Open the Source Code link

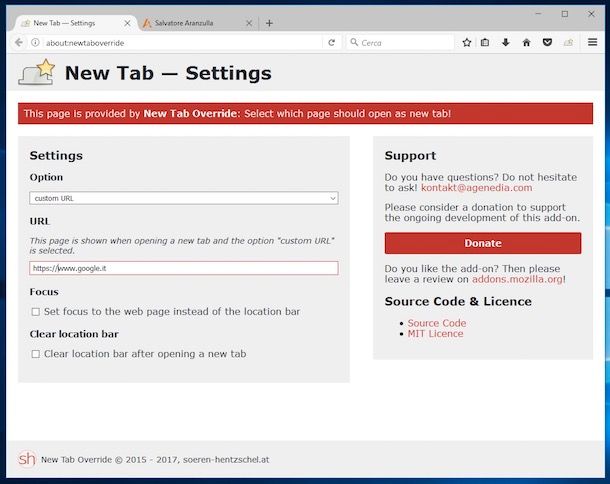point(436,323)
